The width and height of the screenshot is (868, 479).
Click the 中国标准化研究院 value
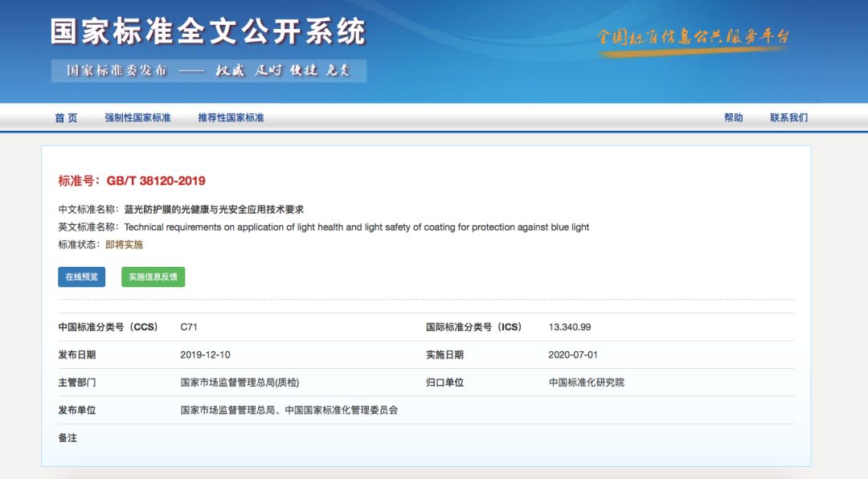click(586, 382)
